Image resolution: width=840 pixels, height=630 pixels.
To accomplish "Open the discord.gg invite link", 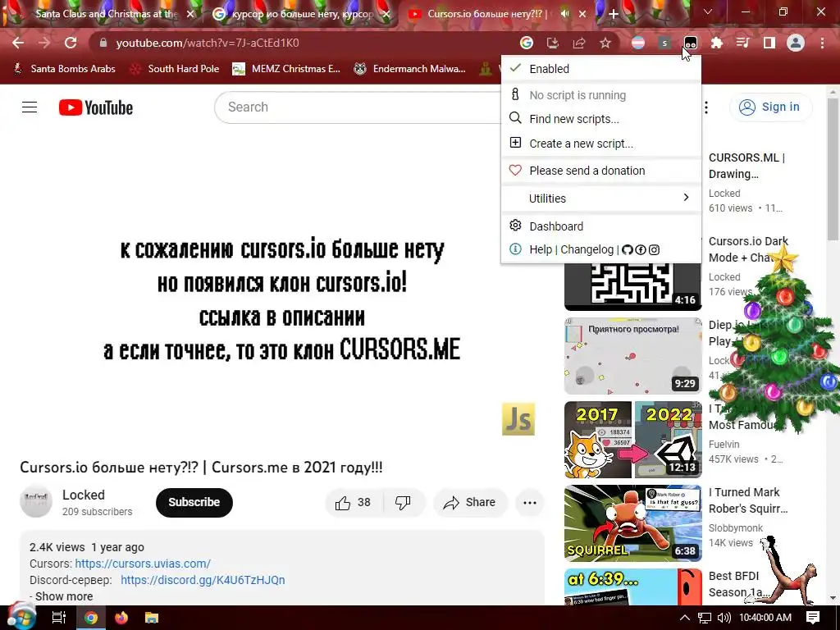I will (203, 580).
